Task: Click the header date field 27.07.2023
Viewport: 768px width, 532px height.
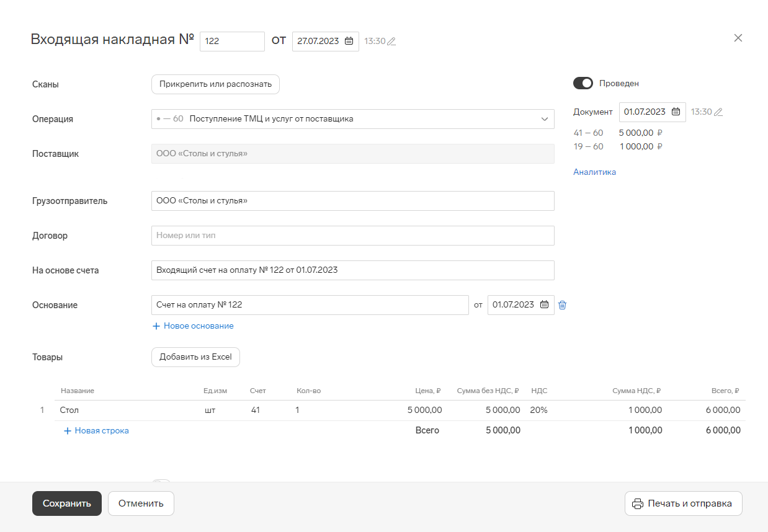Action: point(325,41)
